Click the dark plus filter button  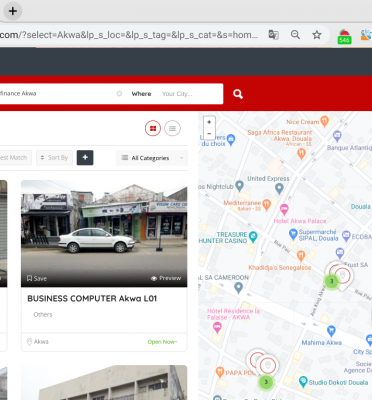click(x=85, y=157)
